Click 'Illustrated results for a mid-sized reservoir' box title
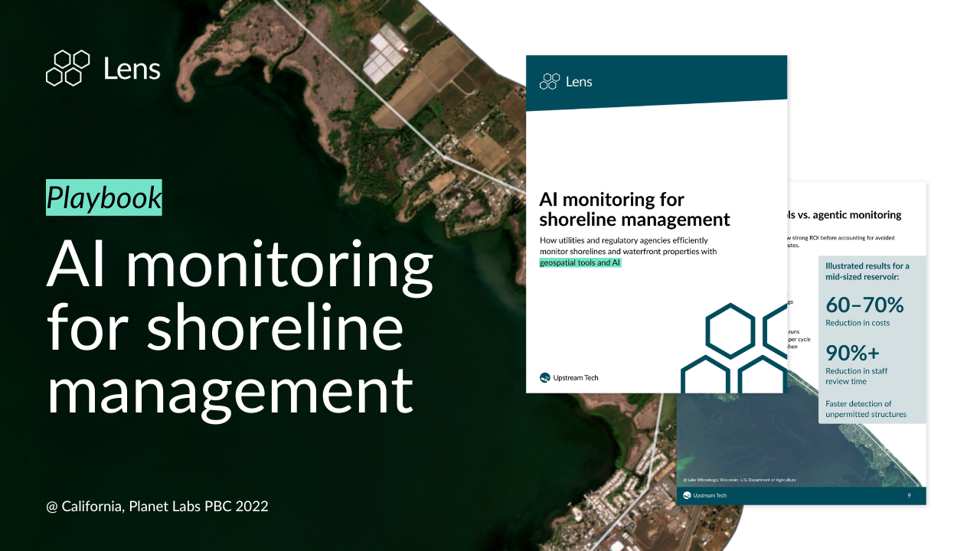The width and height of the screenshot is (980, 551). [x=867, y=271]
